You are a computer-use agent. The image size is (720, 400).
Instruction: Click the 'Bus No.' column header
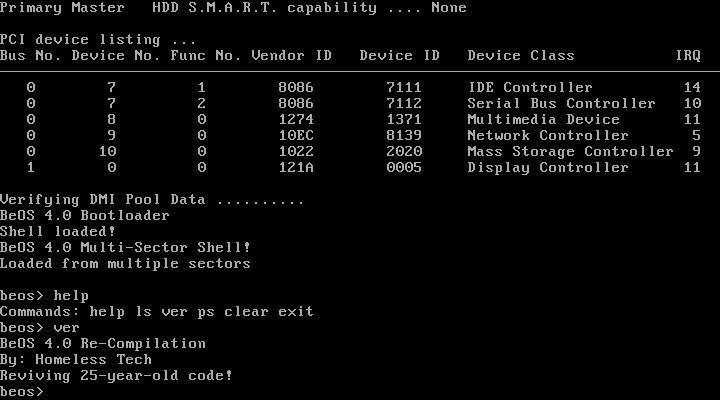(30, 56)
